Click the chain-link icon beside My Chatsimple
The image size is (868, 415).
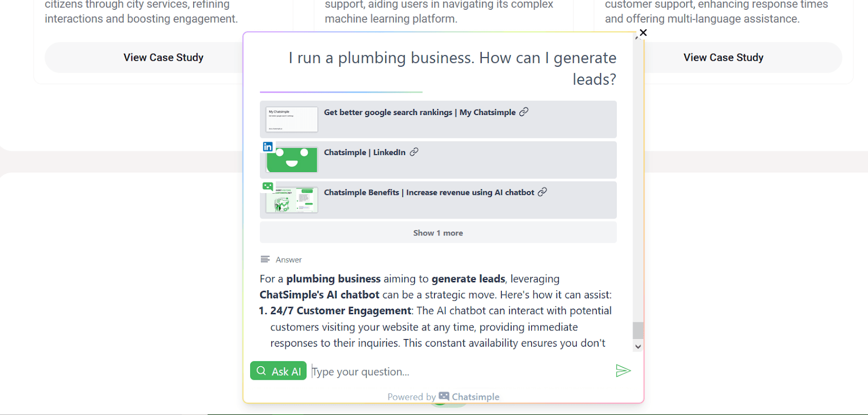point(524,112)
